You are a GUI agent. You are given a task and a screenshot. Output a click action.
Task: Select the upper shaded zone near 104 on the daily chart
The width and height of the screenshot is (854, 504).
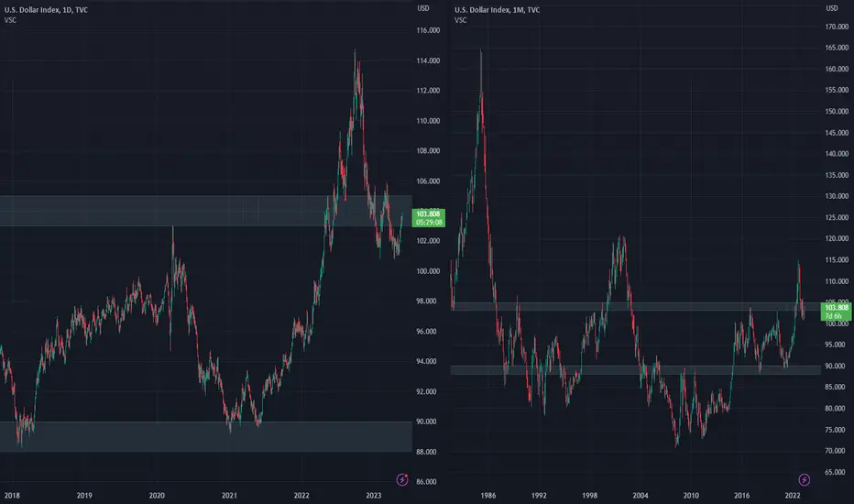point(206,211)
